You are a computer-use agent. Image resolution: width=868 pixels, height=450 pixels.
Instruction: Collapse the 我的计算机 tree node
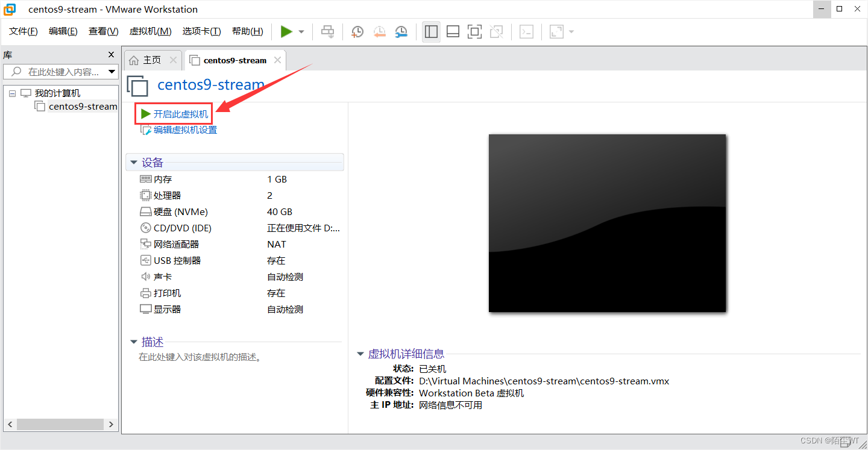pos(12,93)
